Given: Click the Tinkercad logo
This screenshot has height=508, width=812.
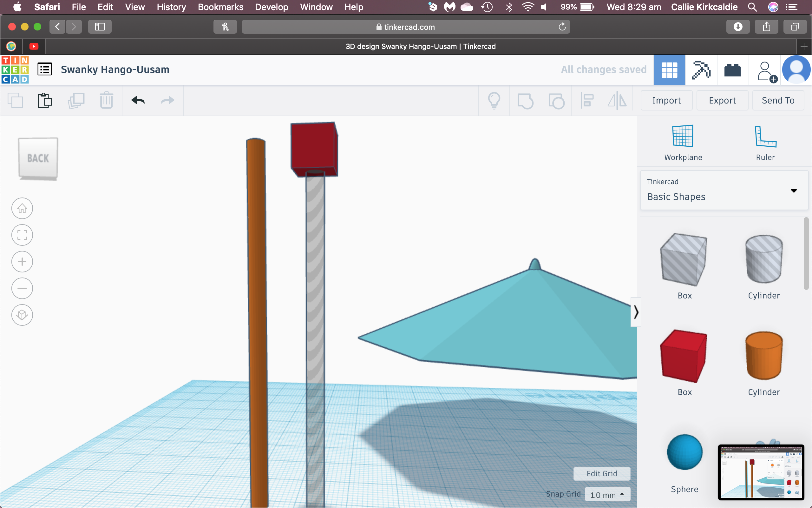Looking at the screenshot, I should pyautogui.click(x=15, y=70).
